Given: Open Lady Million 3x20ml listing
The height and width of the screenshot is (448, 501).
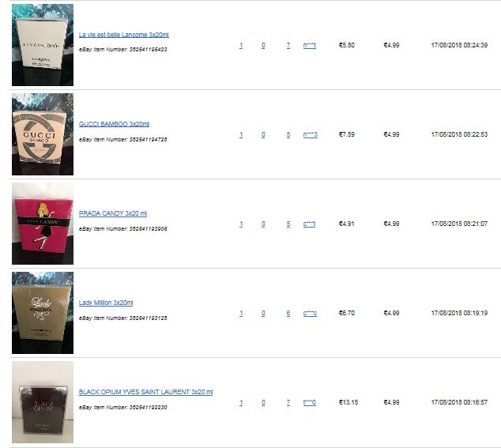Looking at the screenshot, I should pyautogui.click(x=106, y=303).
